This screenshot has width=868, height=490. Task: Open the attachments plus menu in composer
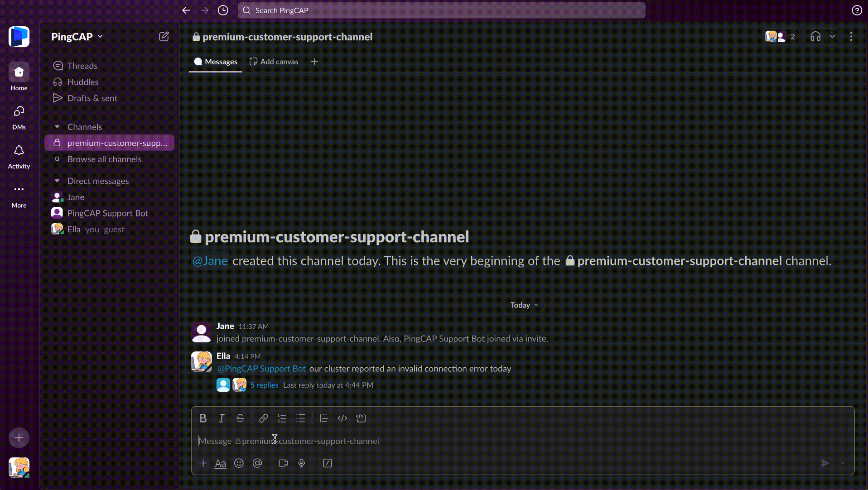[x=203, y=463]
